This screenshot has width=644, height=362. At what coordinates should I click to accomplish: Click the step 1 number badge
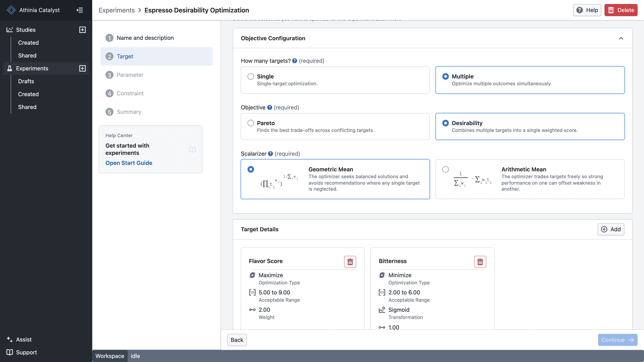point(109,38)
